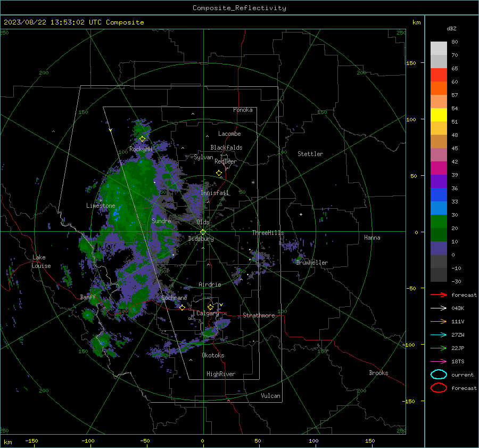Pick the red 60-65 dBZ swatch
This screenshot has width=479, height=448.
[439, 75]
